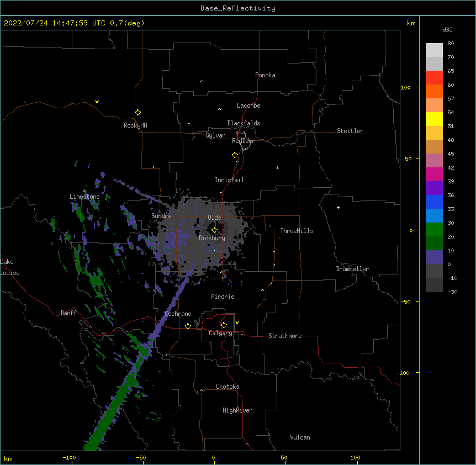This screenshot has height=465, width=476.
Task: Click the Vulcan town label
Action: pos(300,437)
